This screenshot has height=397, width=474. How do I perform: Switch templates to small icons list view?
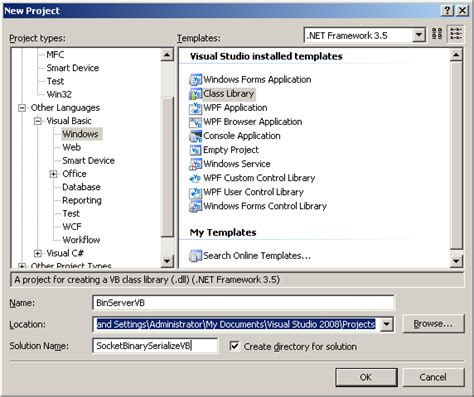[456, 34]
